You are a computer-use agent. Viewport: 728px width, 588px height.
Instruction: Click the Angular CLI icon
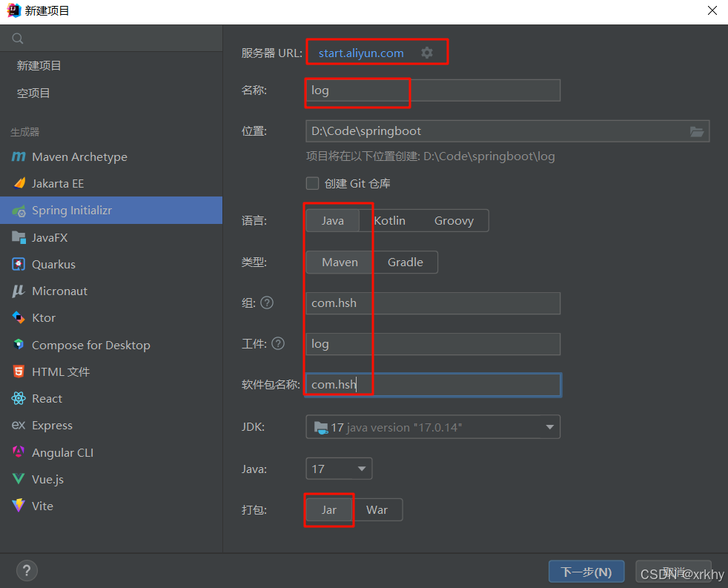tap(19, 452)
